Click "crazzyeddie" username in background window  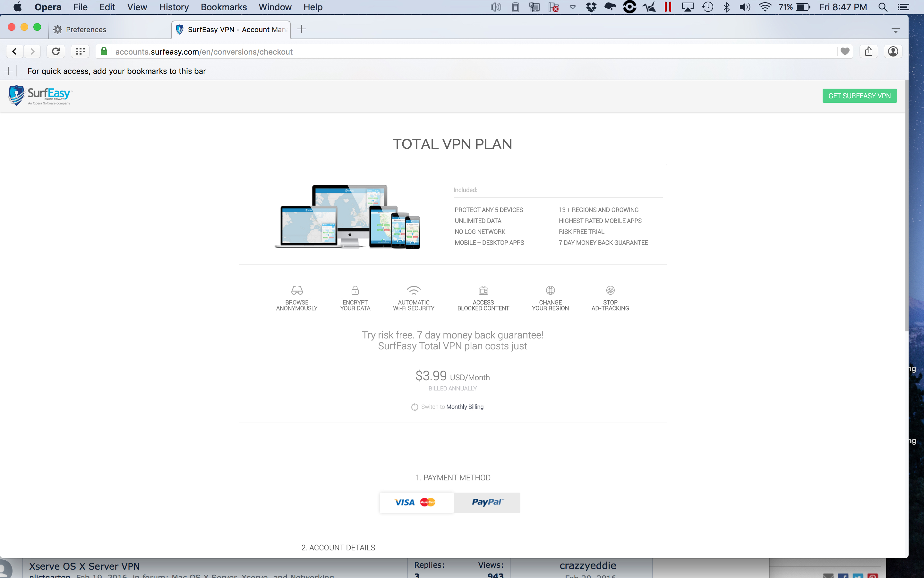[x=588, y=566]
